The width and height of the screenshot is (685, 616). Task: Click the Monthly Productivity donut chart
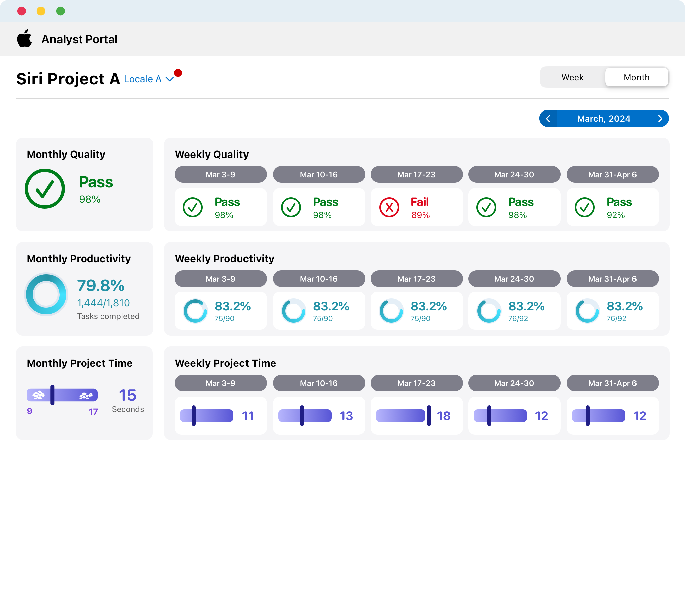coord(46,294)
